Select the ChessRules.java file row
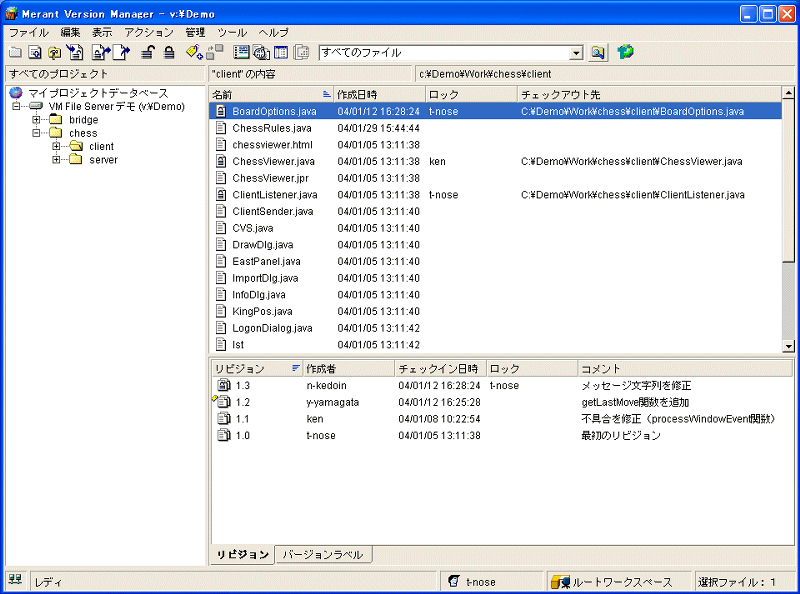Image resolution: width=800 pixels, height=594 pixels. 495,128
